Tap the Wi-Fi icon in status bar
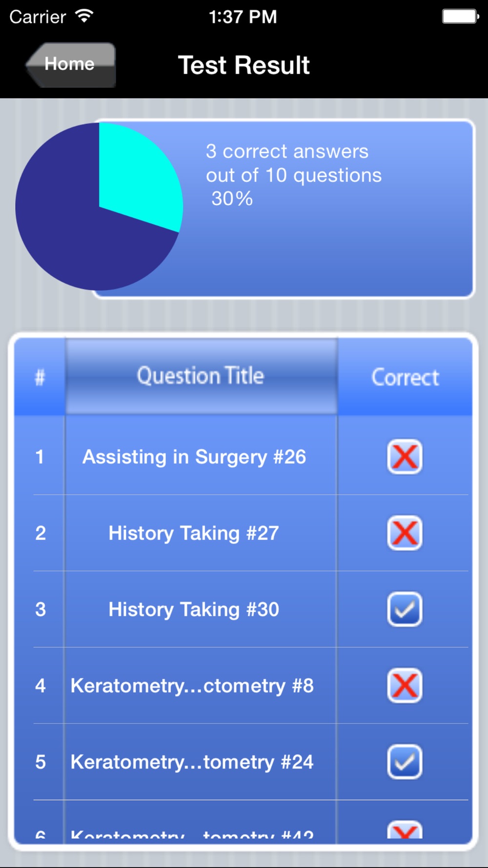 click(84, 17)
